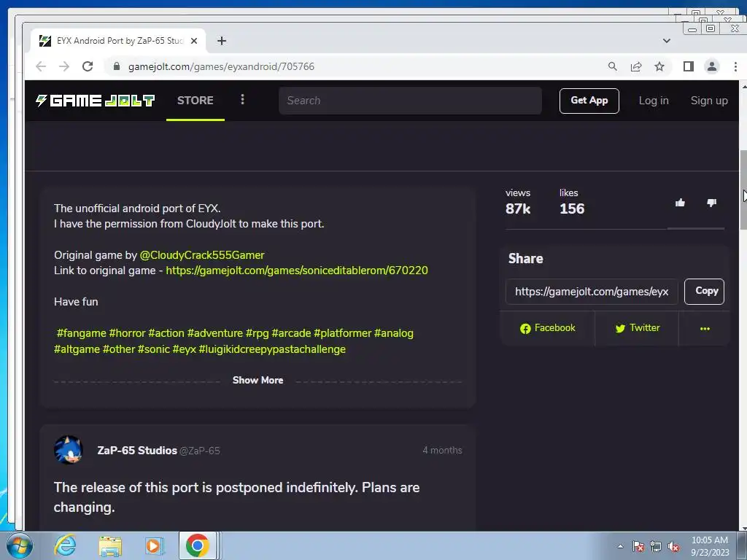Click the share URL text field
The width and height of the screenshot is (747, 560).
[x=592, y=292]
